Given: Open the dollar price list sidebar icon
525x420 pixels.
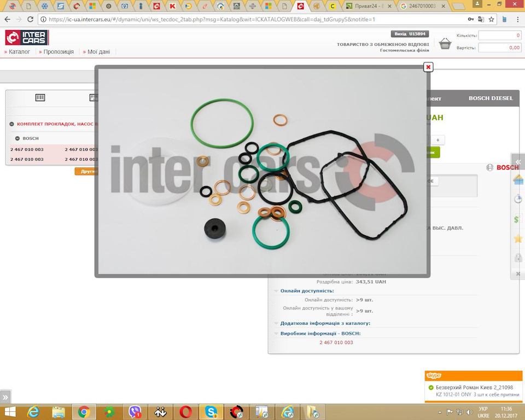Looking at the screenshot, I should pos(517,219).
